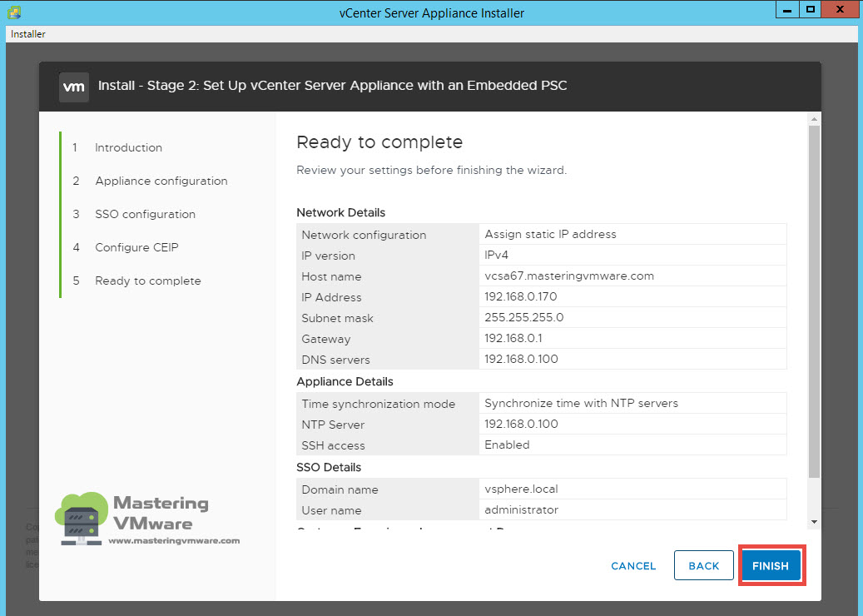
Task: Click the NTP Server value 192.168.0.100
Action: coord(521,424)
